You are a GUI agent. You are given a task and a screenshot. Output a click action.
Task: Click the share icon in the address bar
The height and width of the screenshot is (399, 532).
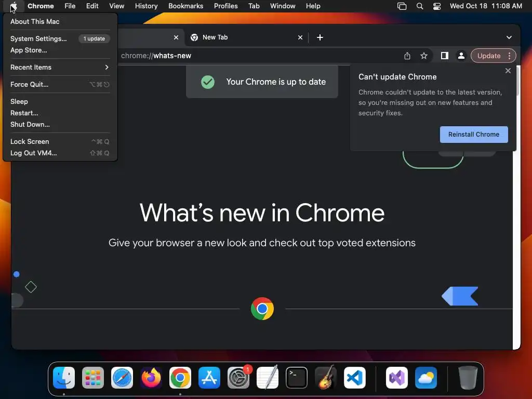pyautogui.click(x=407, y=56)
